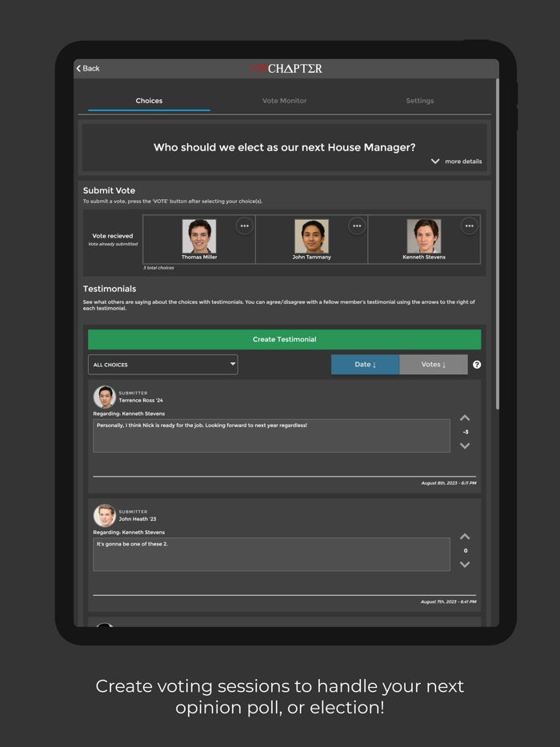Expand more details of the question
This screenshot has width=560, height=747.
tap(457, 162)
